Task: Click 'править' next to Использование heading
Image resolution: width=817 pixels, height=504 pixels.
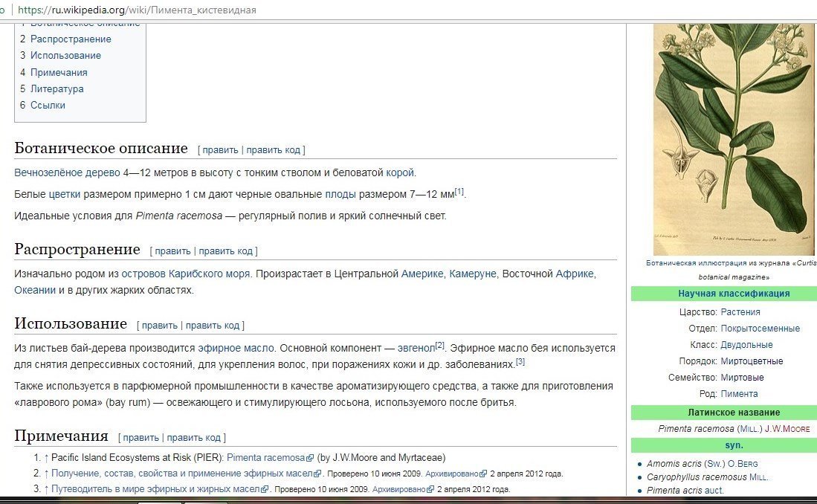Action: pos(160,326)
